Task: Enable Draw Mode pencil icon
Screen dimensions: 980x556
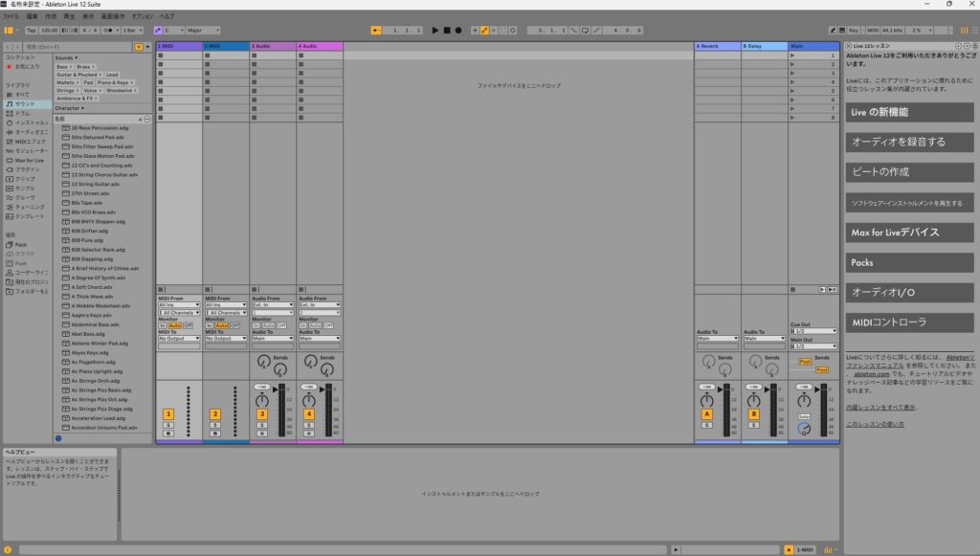Action: pyautogui.click(x=833, y=30)
